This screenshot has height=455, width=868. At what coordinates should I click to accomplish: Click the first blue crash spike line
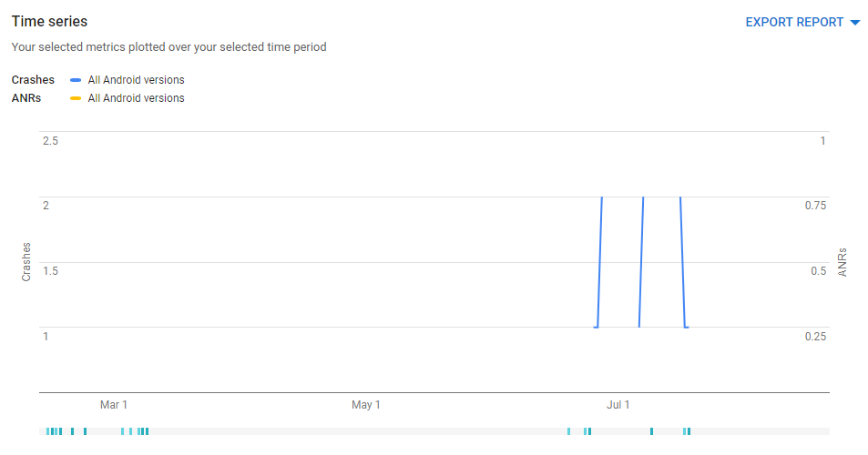pos(599,262)
